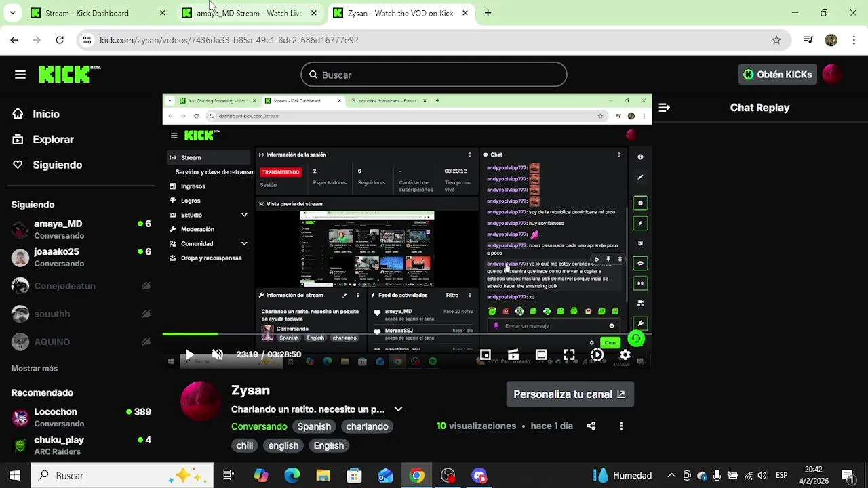Open the taskbar icon between Chrome and Discord
The width and height of the screenshot is (868, 488).
pos(448,476)
